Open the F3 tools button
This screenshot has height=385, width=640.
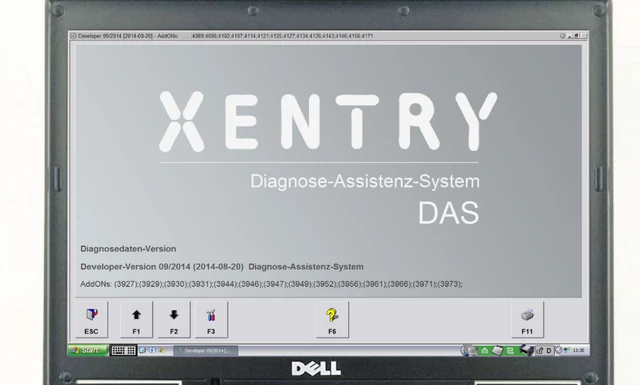[211, 319]
